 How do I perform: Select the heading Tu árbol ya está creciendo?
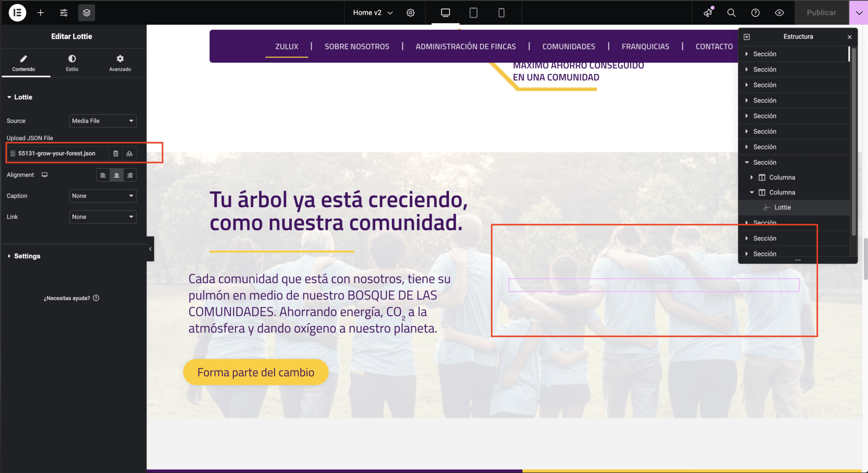coord(339,211)
